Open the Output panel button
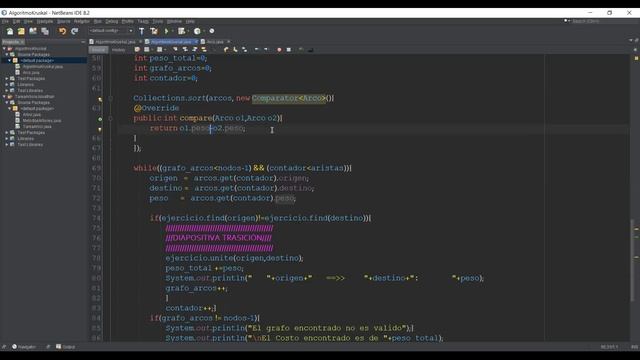 coord(66,347)
